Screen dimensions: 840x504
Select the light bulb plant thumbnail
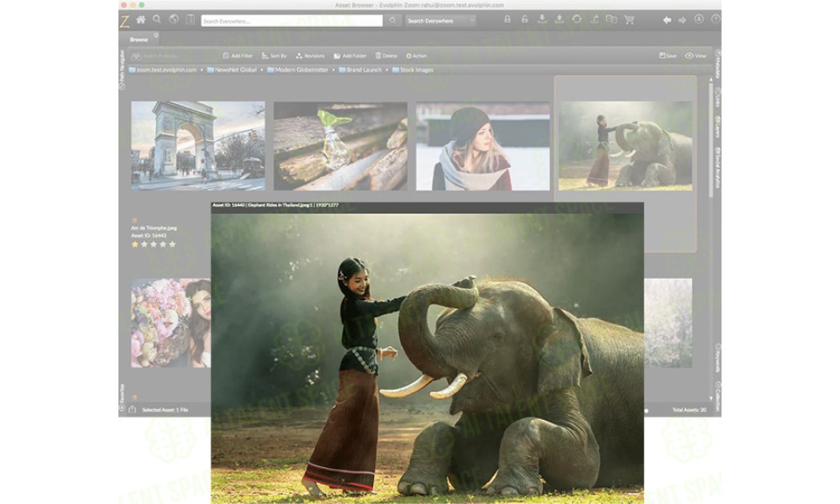click(x=340, y=145)
